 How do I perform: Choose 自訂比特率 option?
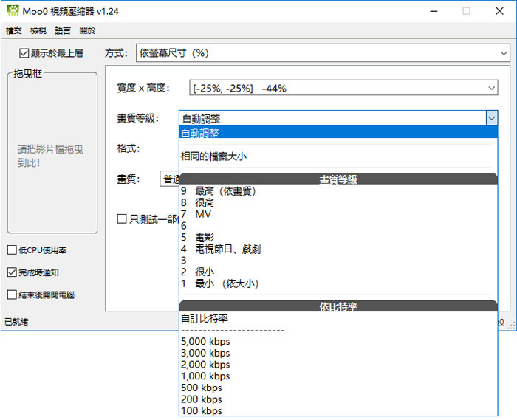click(205, 318)
